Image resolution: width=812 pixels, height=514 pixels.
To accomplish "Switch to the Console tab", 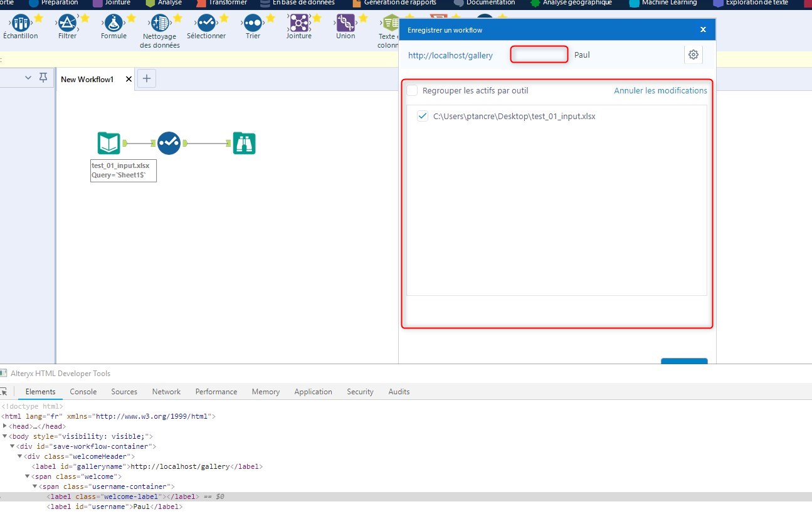I will click(x=83, y=392).
